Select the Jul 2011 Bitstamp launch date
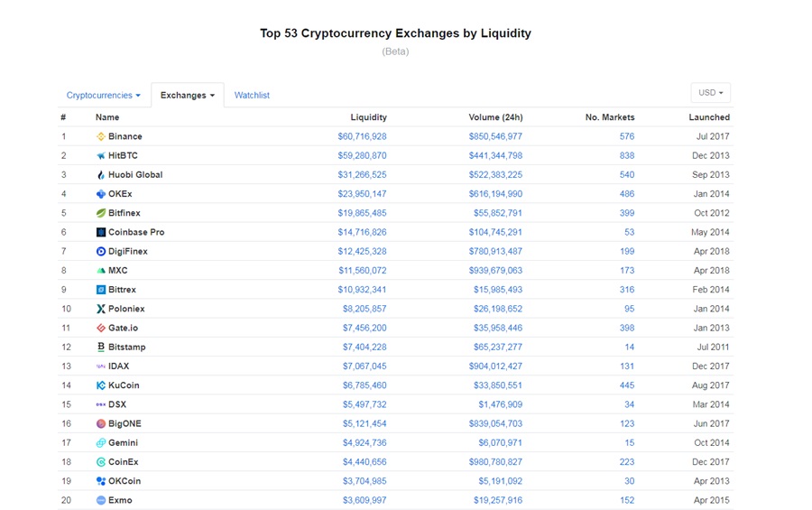The width and height of the screenshot is (812, 510). pos(713,347)
